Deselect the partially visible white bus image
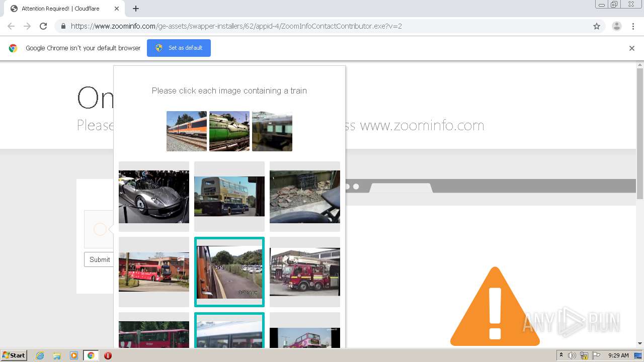The image size is (644, 362). (229, 330)
